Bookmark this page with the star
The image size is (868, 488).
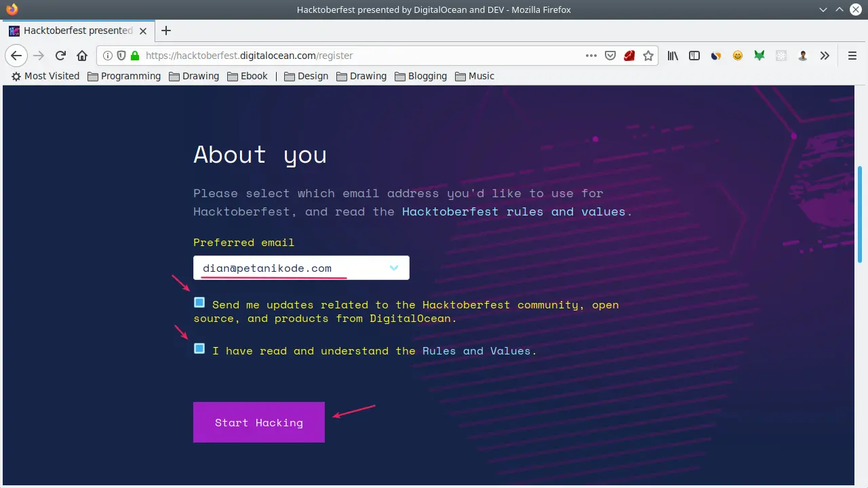pos(648,56)
